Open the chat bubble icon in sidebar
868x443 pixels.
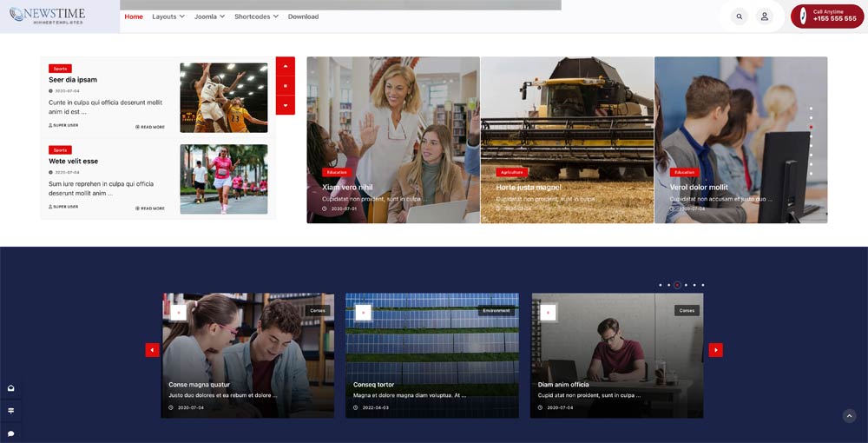[11, 433]
